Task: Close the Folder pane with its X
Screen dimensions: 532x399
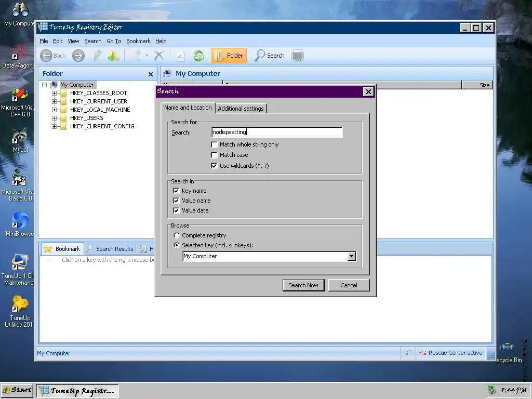Action: pos(151,74)
